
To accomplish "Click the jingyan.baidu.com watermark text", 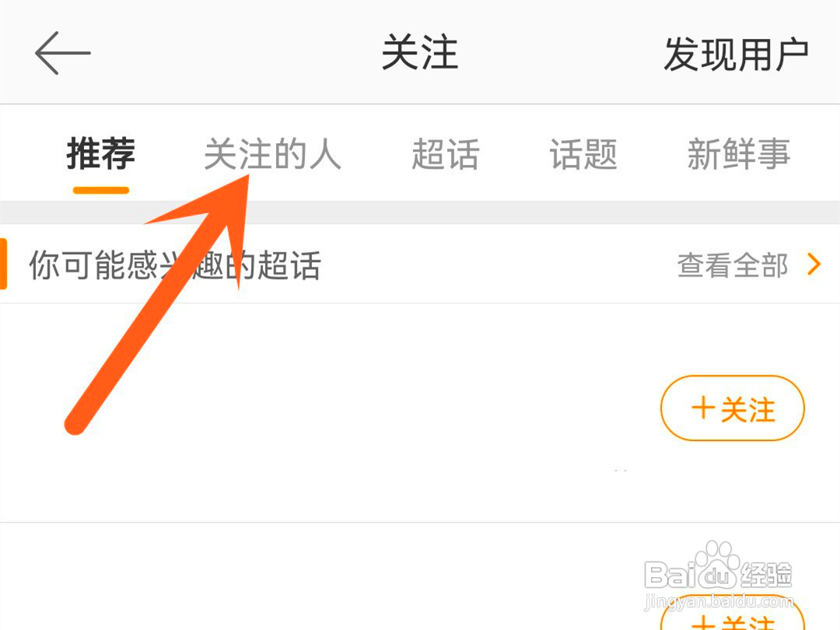I will coord(718,601).
